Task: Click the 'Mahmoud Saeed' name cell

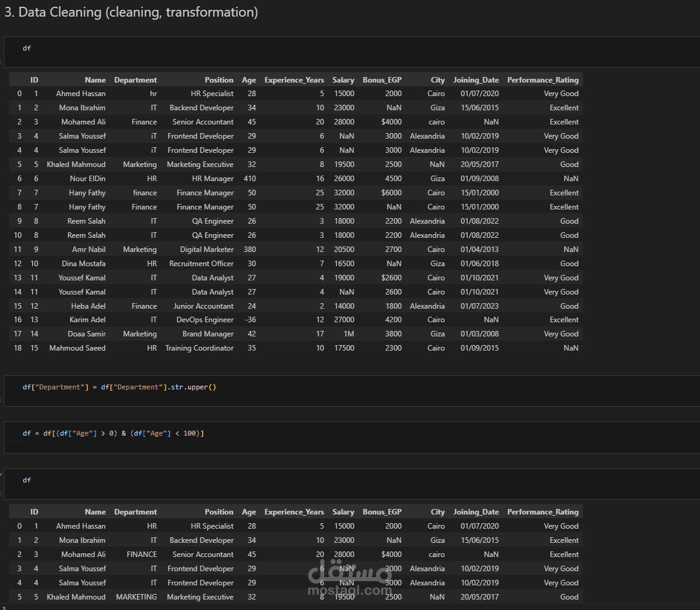Action: coord(77,348)
